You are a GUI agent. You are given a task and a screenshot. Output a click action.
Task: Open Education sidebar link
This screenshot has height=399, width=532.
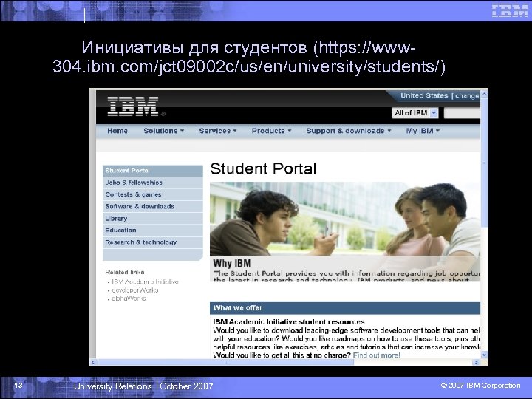(x=153, y=231)
